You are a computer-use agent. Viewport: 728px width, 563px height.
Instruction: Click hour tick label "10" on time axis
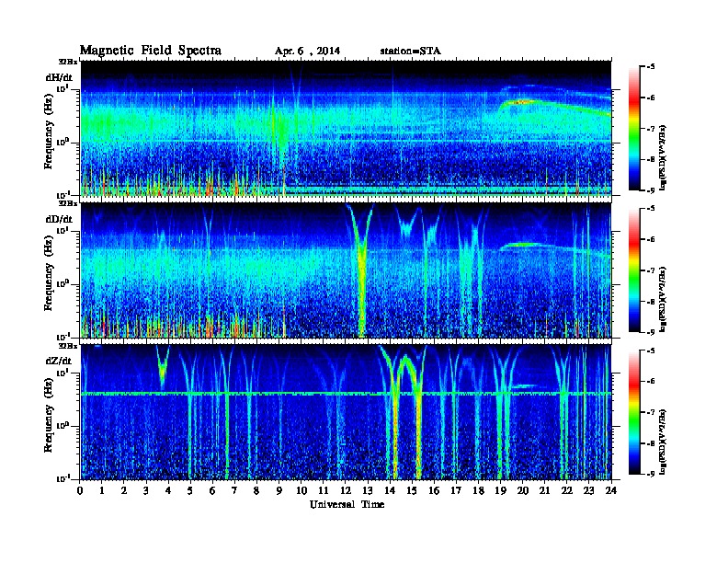point(301,490)
